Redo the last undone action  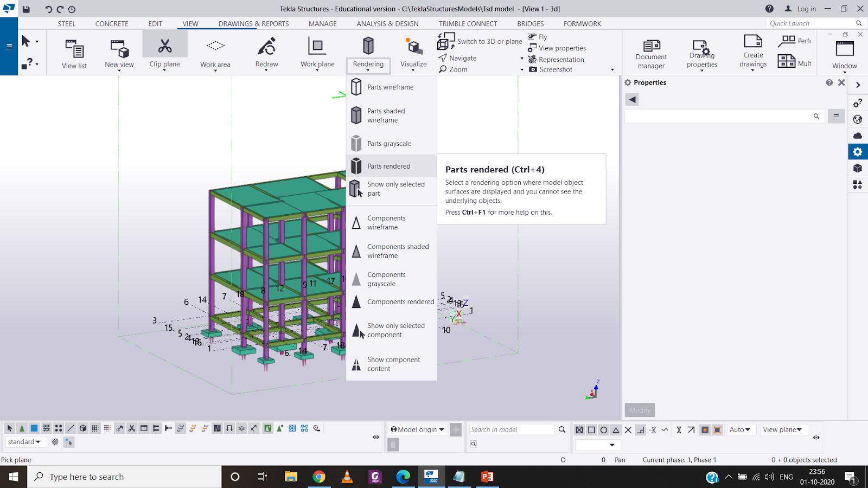pyautogui.click(x=60, y=9)
